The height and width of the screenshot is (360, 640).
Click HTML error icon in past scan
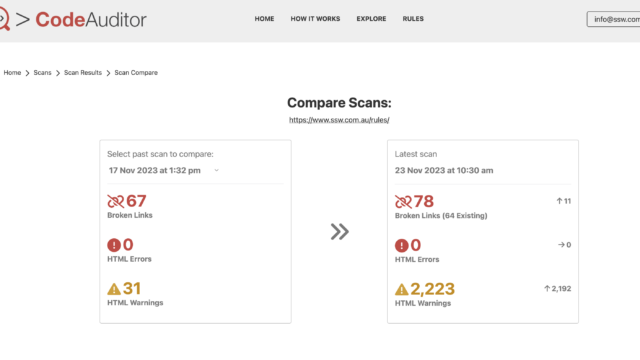coord(114,245)
